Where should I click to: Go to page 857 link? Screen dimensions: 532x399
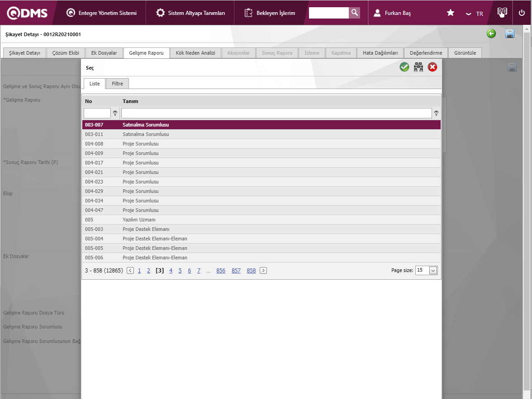click(236, 271)
